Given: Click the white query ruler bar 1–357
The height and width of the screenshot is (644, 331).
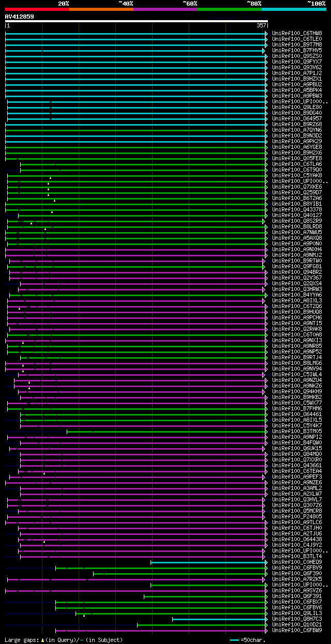Looking at the screenshot, I should coord(137,22).
